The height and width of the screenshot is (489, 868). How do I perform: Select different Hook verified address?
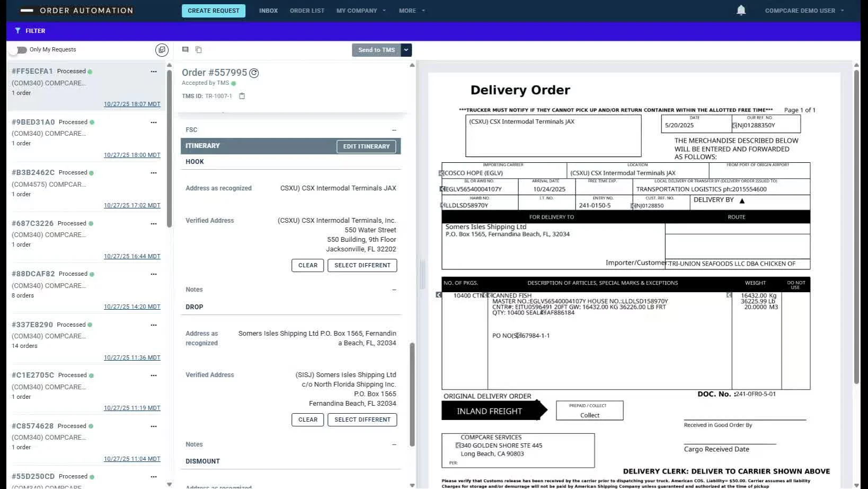click(x=362, y=265)
